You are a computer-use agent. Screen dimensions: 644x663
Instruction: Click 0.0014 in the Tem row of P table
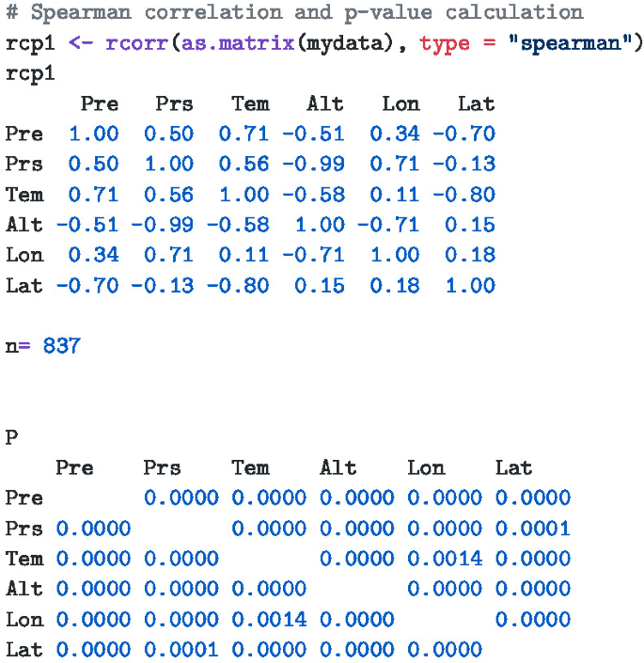pos(445,559)
